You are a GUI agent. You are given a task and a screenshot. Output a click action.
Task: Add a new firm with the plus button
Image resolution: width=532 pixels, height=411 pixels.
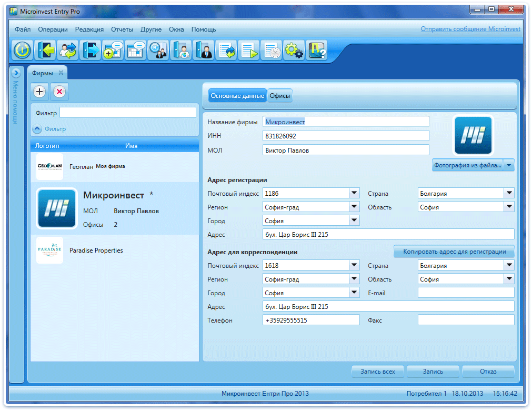(x=39, y=92)
